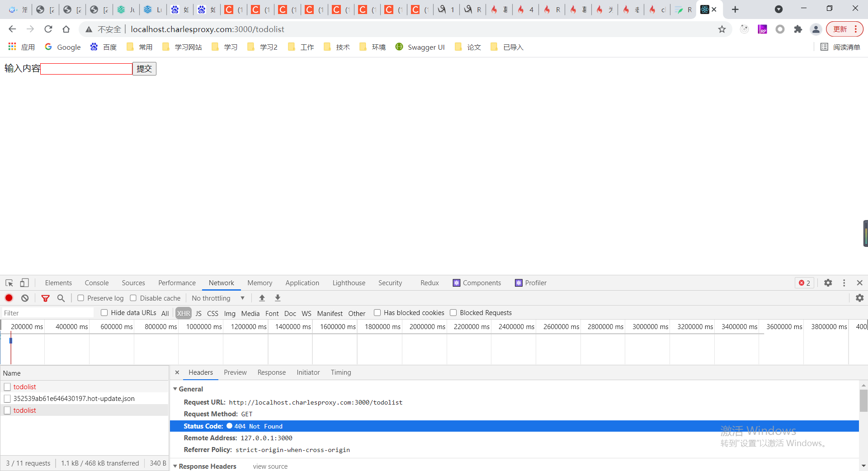
Task: Open the DevTools more options menu
Action: tap(844, 283)
